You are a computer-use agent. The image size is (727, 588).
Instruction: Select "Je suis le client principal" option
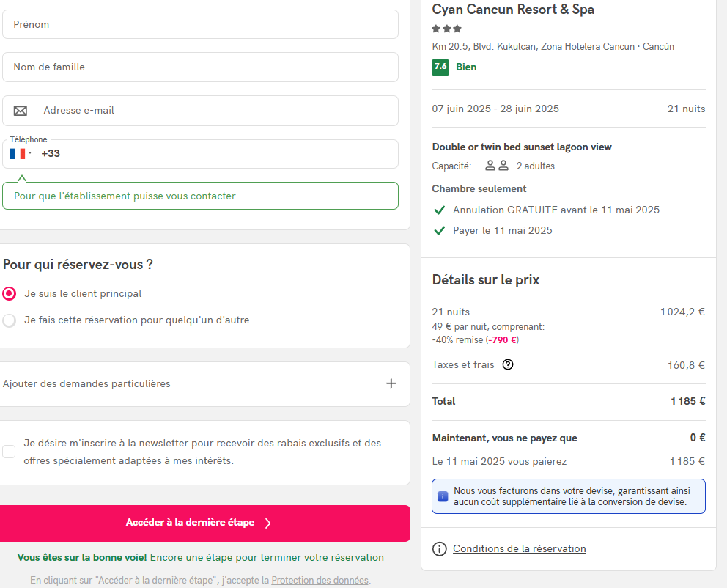pos(10,294)
